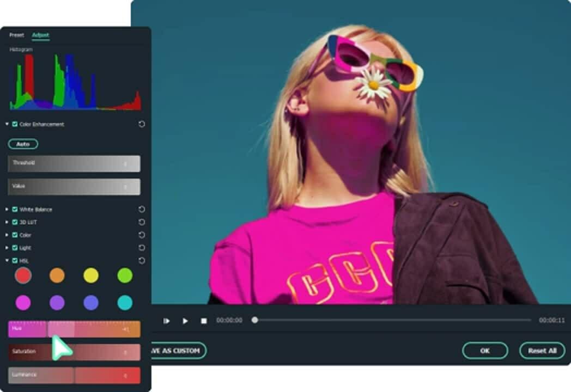
Task: Click the OK button
Action: tap(484, 351)
